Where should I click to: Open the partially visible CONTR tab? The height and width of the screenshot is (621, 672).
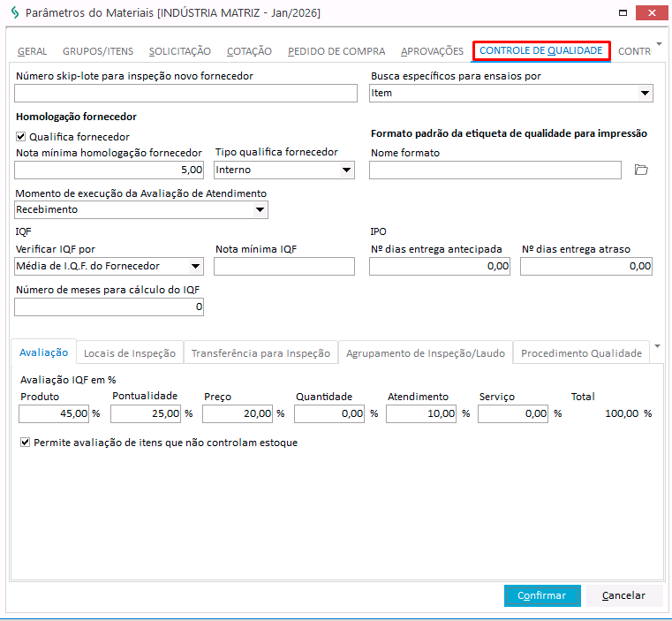[634, 51]
